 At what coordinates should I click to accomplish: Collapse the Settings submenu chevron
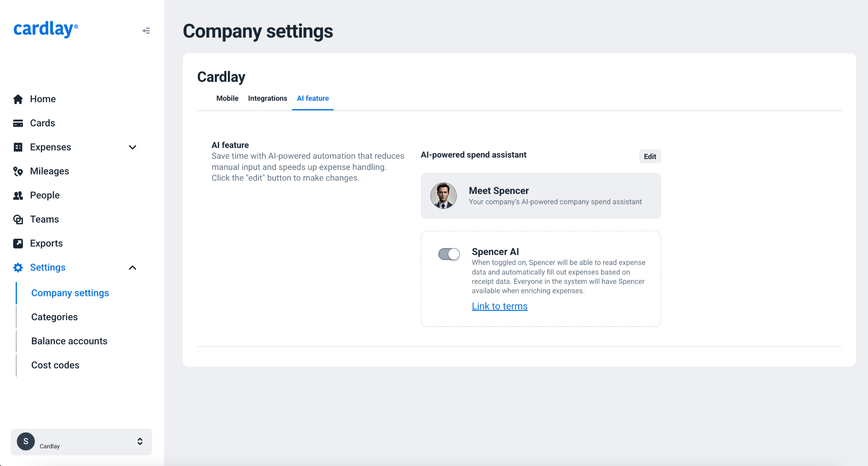click(132, 268)
